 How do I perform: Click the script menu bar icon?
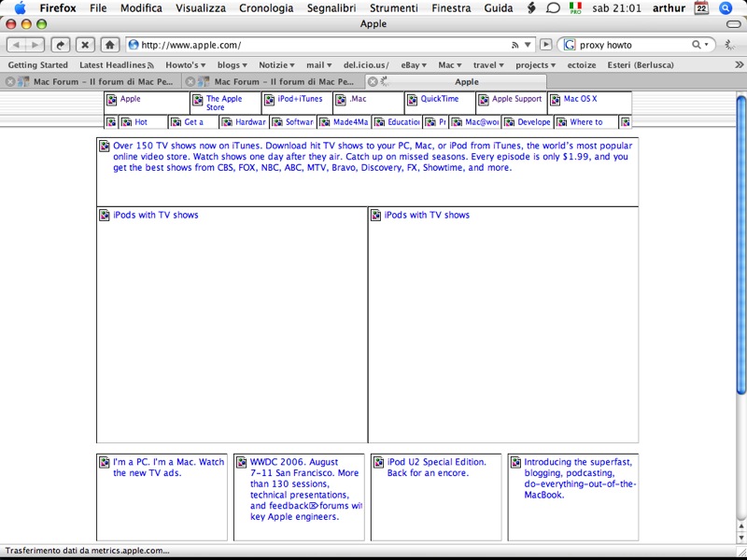(x=531, y=8)
